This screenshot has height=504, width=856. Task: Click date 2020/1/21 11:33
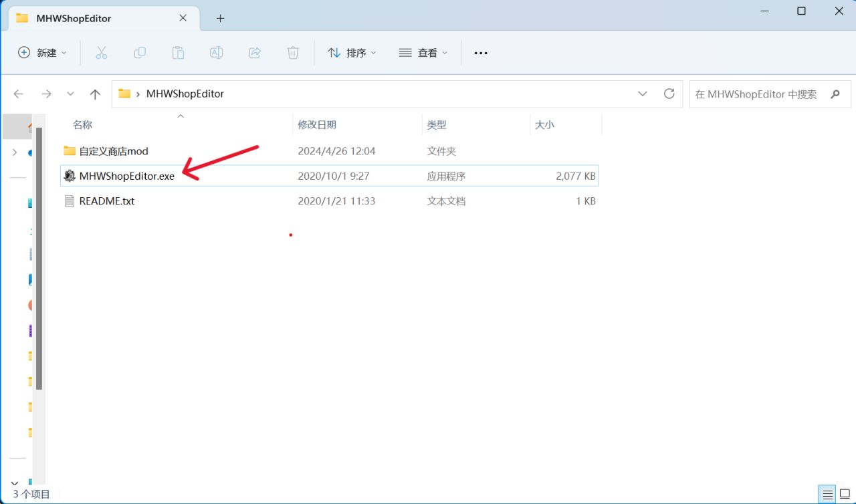click(336, 201)
